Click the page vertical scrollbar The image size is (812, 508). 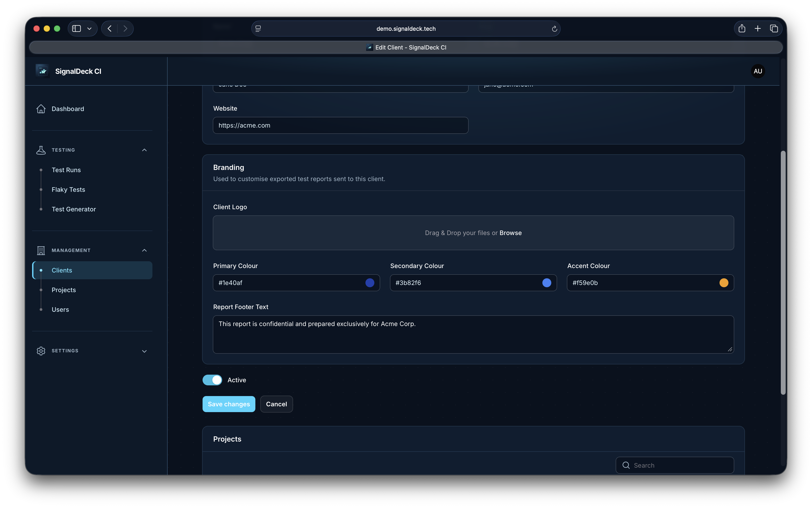pyautogui.click(x=783, y=273)
